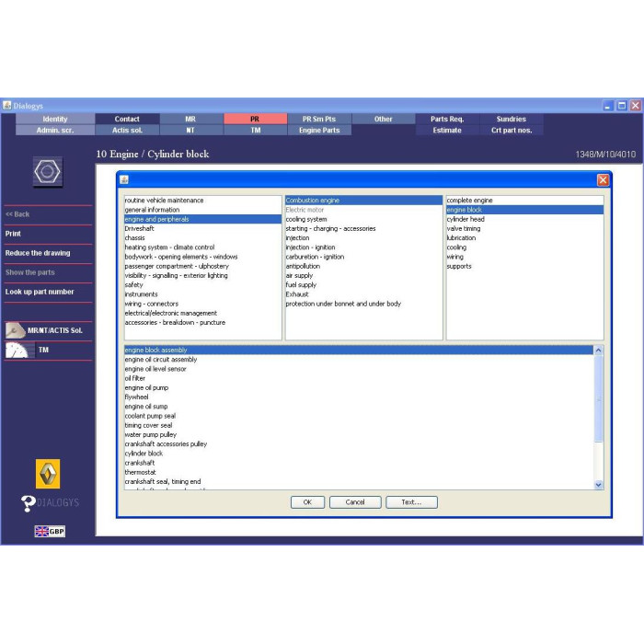Click the Text... button

(411, 502)
